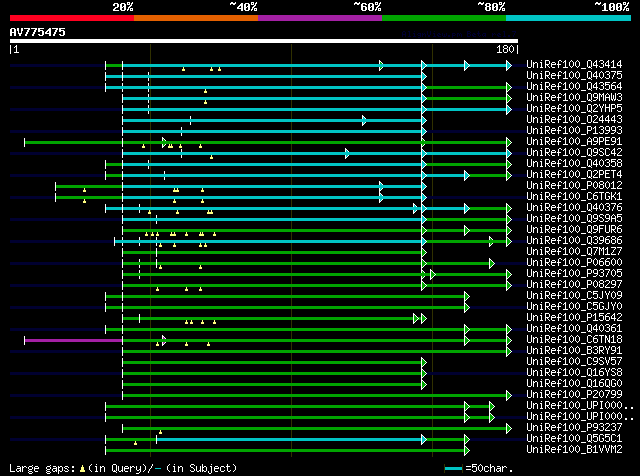The width and height of the screenshot is (640, 476).
Task: Select the AV775475 query title
Action: (x=38, y=32)
